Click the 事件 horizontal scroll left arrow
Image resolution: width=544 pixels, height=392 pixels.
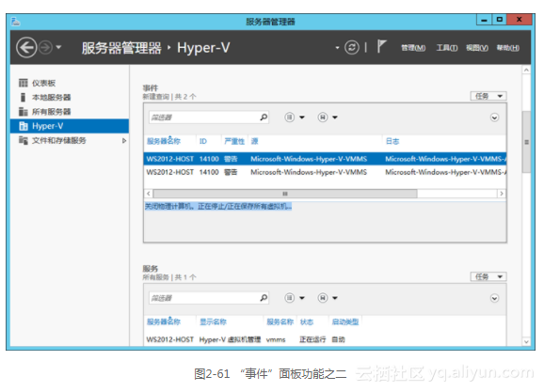click(149, 194)
